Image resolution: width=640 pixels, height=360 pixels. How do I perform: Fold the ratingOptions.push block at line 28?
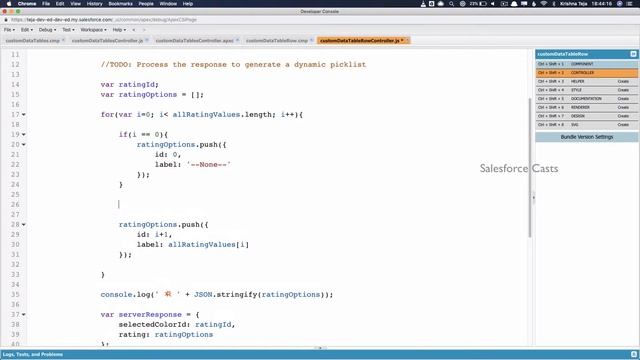(x=24, y=224)
